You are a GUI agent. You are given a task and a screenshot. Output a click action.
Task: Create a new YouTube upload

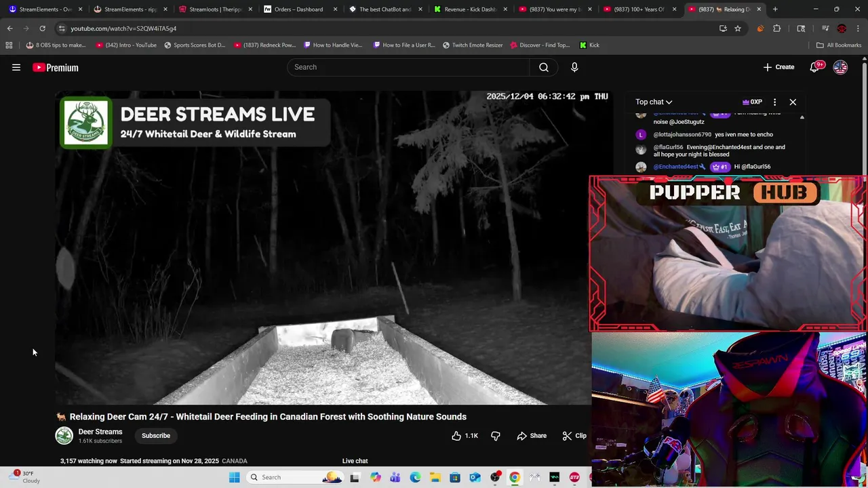778,67
